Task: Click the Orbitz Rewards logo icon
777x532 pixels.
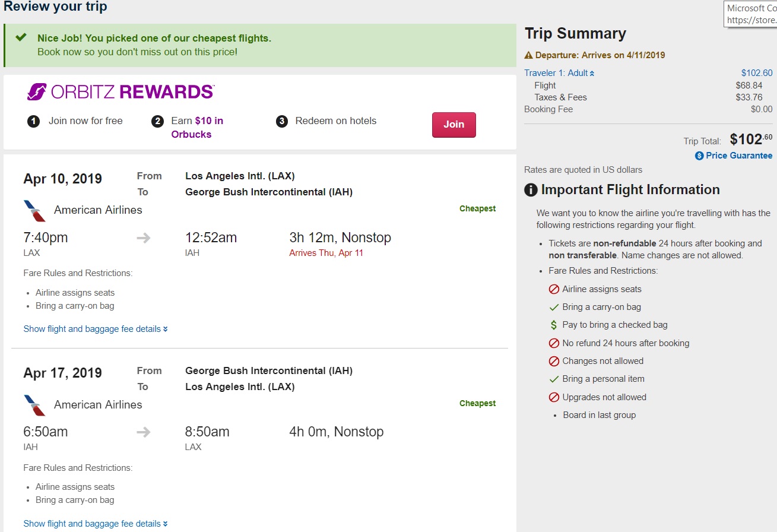Action: [x=37, y=92]
